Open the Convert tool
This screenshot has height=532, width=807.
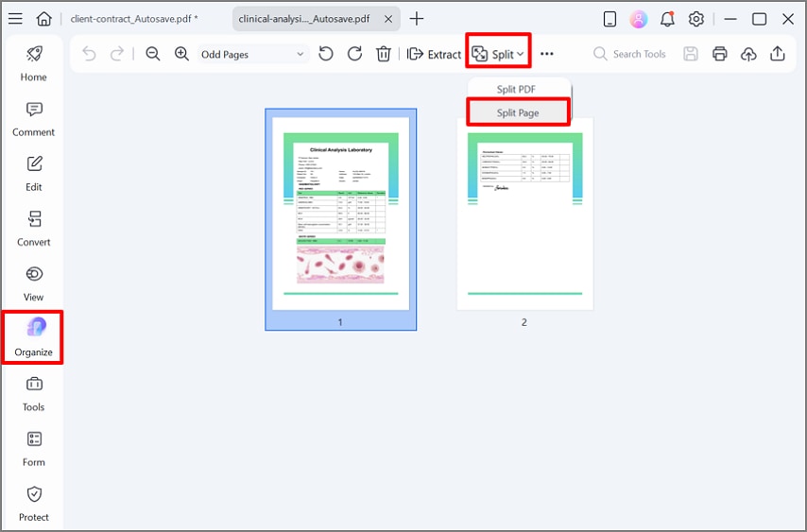point(33,229)
